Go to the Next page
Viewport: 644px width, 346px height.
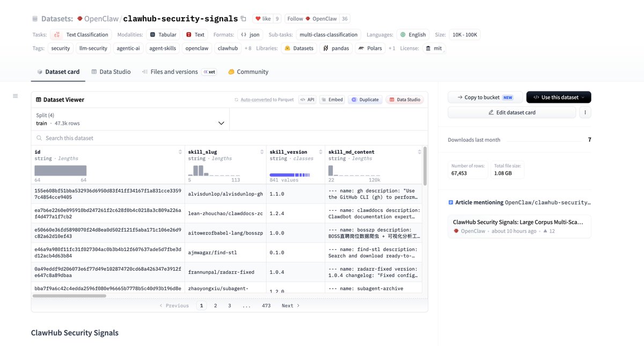point(290,306)
